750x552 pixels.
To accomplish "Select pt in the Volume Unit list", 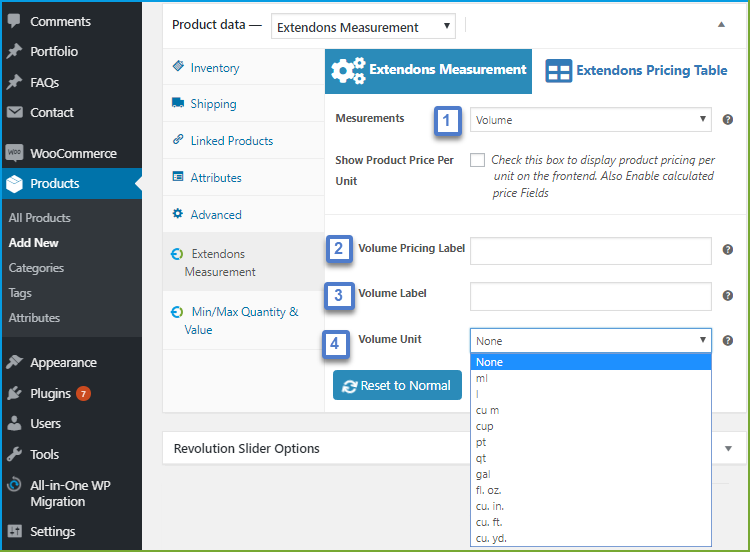I will 591,442.
